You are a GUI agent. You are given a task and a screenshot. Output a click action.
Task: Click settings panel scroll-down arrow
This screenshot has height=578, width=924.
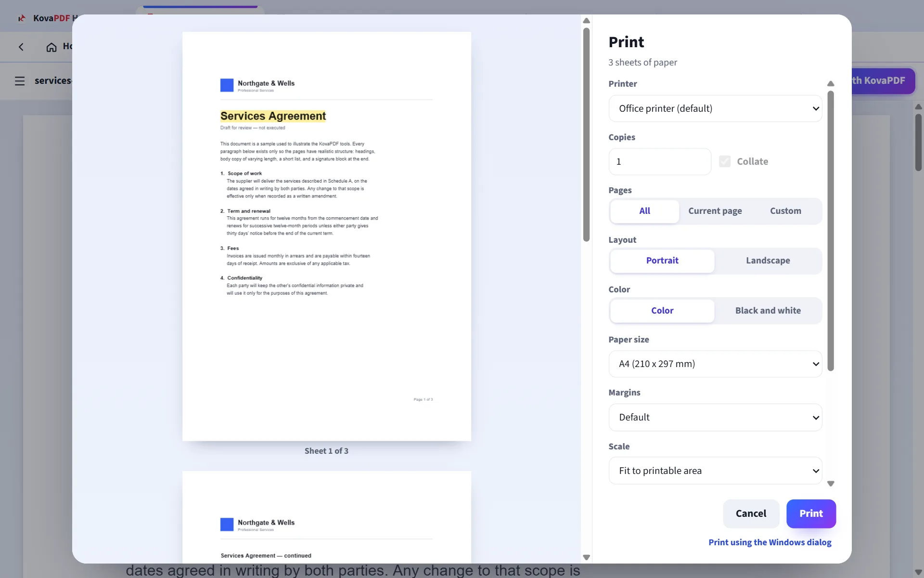click(831, 484)
